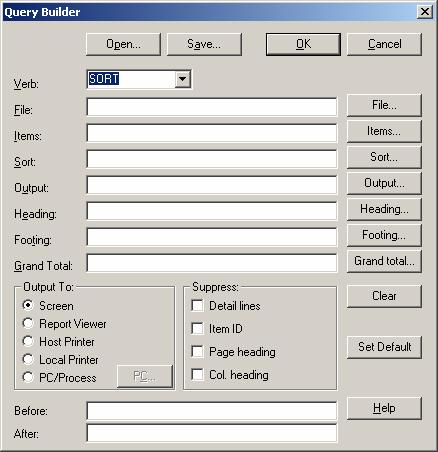Focus the Heading text input field
The width and height of the screenshot is (438, 452).
(x=212, y=211)
